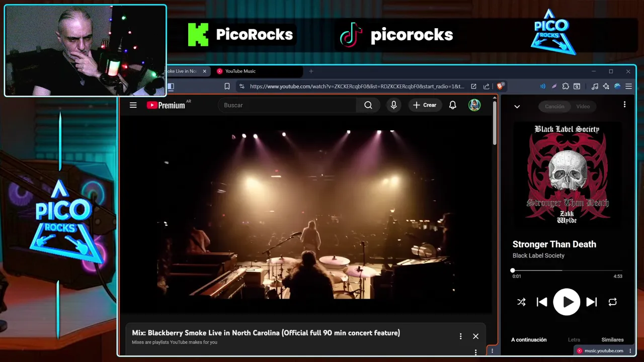
Task: Open the YouTube hamburger guide menu
Action: (133, 105)
